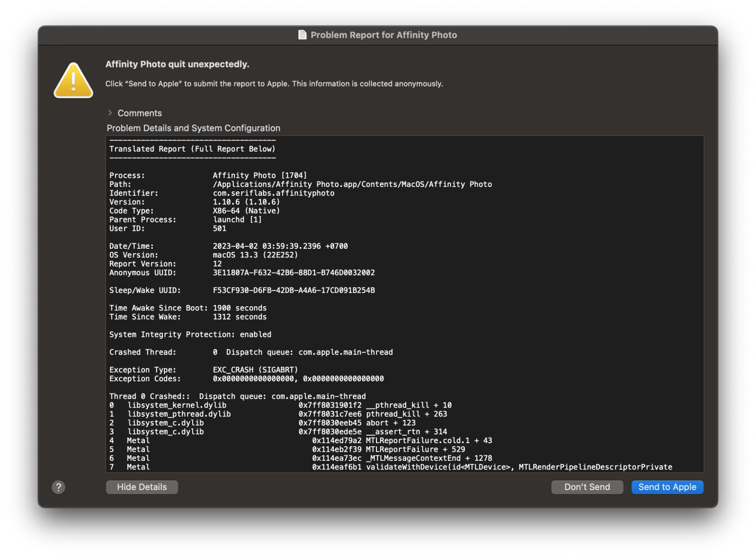Click the stack frame 'abort + 123'
This screenshot has width=756, height=558.
pyautogui.click(x=391, y=423)
